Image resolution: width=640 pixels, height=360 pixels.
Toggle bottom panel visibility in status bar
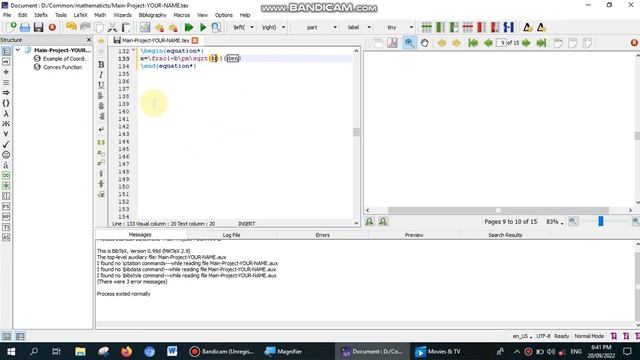(x=20, y=336)
